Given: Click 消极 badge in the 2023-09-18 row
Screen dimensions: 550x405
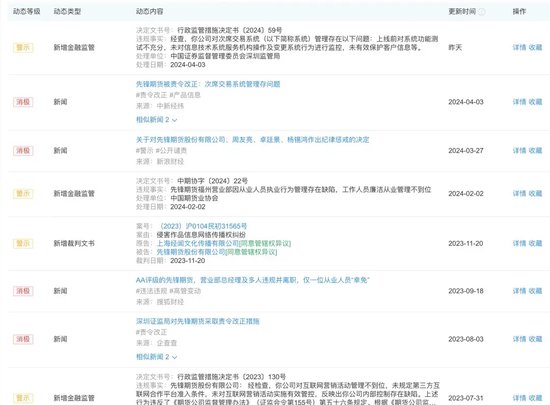Looking at the screenshot, I should coord(23,291).
